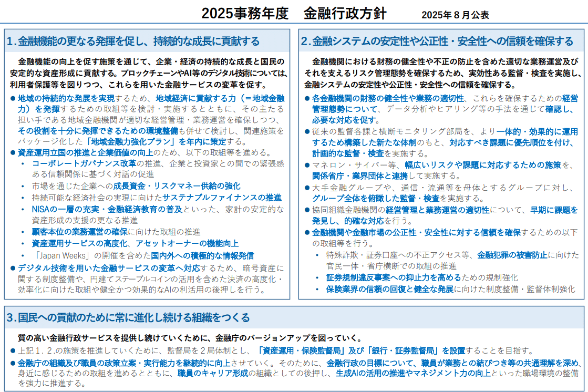588x392 pixels.
Task: Click the phrase '「資産運用・保険監督局」及び「銀行・証券監督局」を設置'
Action: (361, 350)
